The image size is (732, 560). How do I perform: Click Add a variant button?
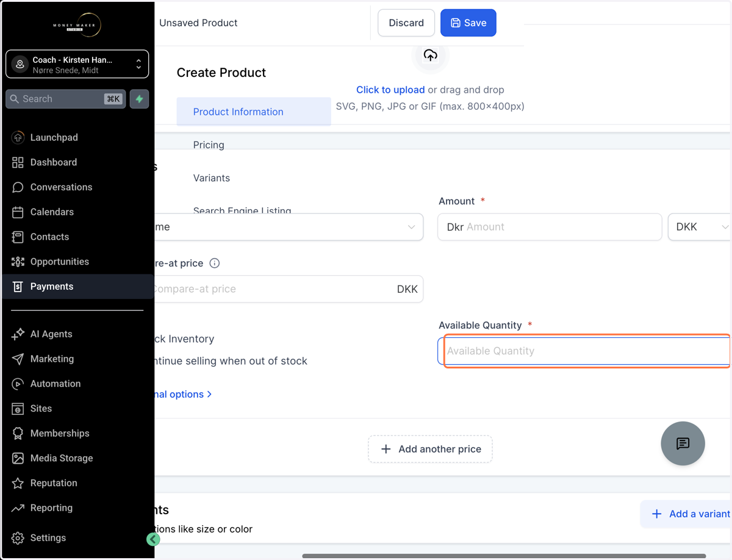point(686,514)
